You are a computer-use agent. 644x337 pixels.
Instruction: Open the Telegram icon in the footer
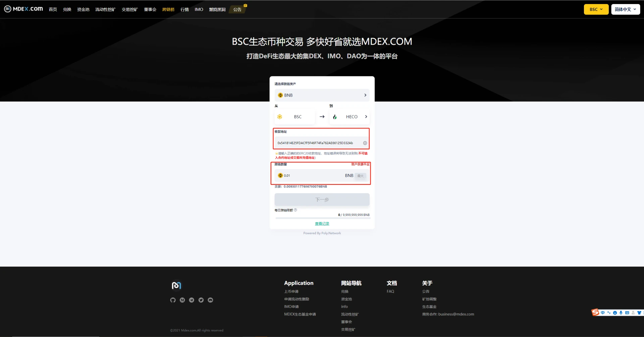click(192, 300)
